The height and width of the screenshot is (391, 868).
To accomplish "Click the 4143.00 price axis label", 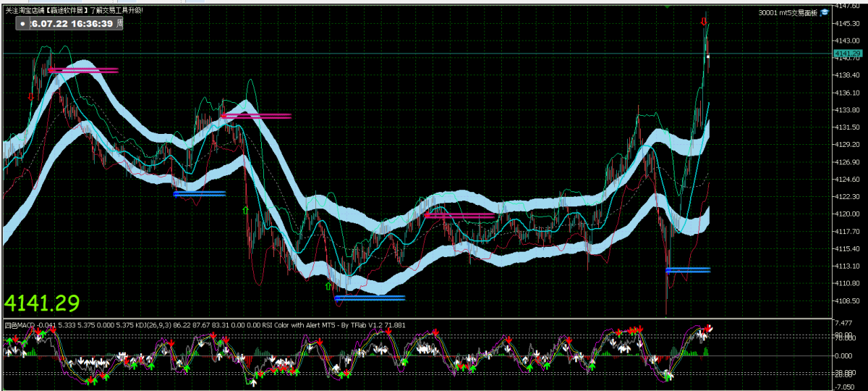I will 848,41.
